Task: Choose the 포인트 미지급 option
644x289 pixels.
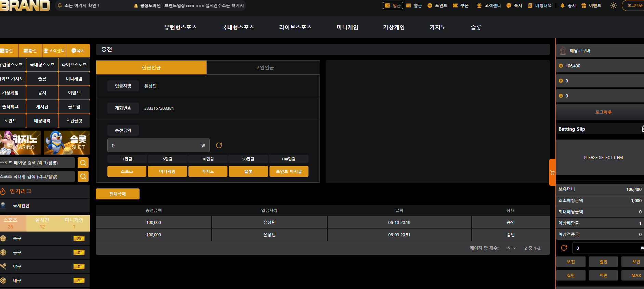Action: tap(289, 171)
